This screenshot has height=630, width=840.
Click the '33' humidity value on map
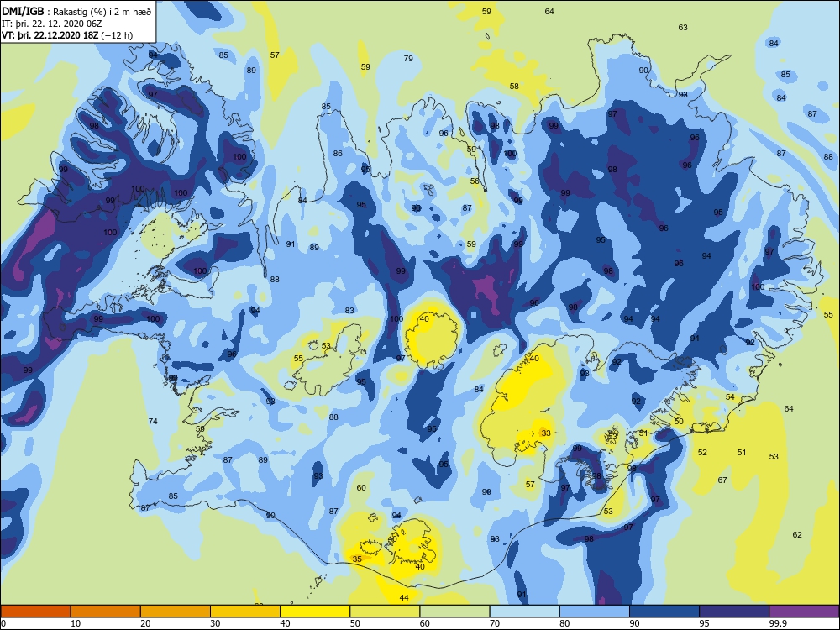point(546,433)
